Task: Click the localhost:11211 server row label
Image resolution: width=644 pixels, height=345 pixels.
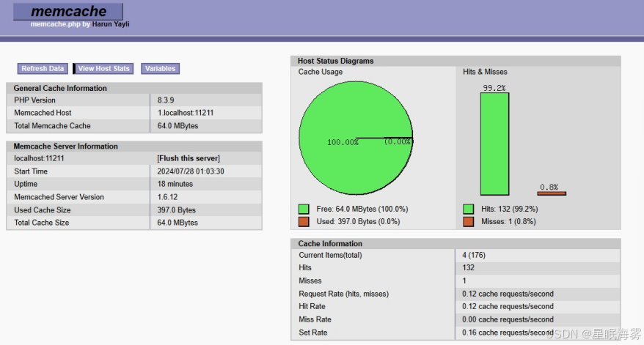Action: tap(39, 158)
